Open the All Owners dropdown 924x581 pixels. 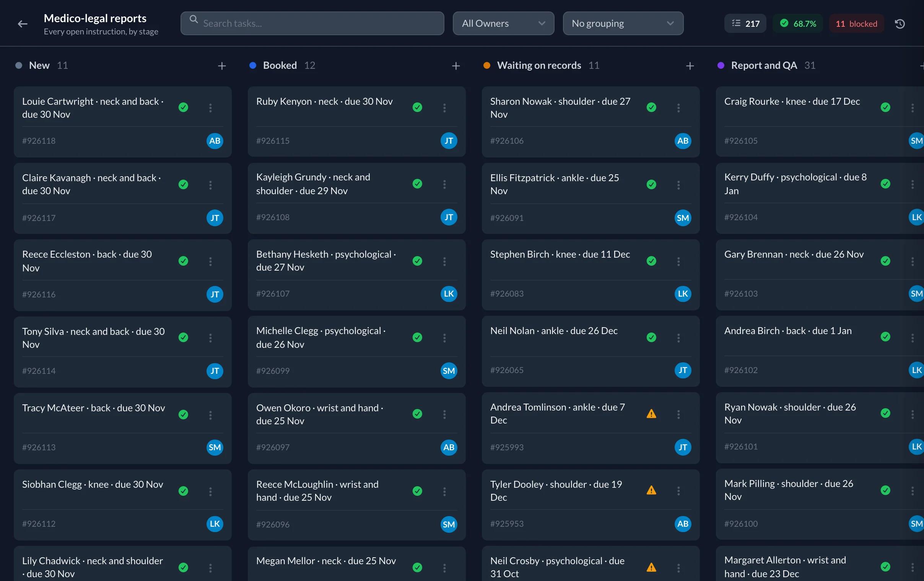click(503, 23)
